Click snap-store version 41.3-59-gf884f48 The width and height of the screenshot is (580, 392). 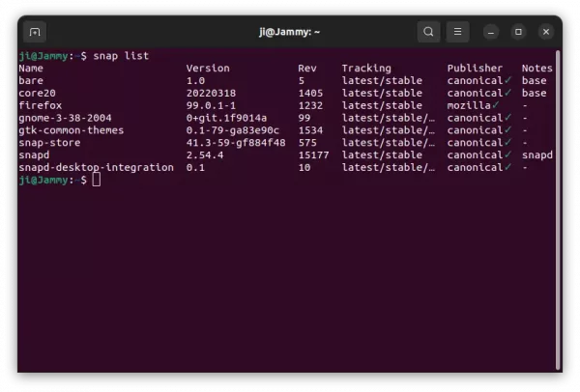click(x=236, y=143)
